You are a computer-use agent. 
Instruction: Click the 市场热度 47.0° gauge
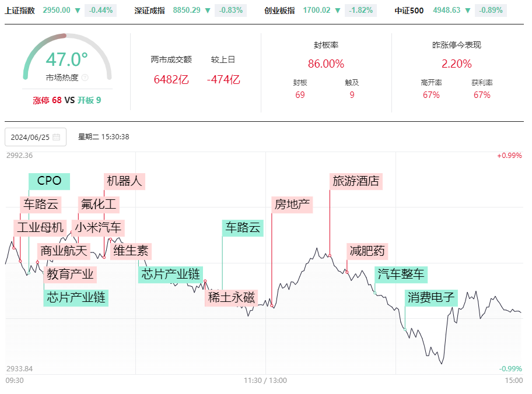coord(67,58)
